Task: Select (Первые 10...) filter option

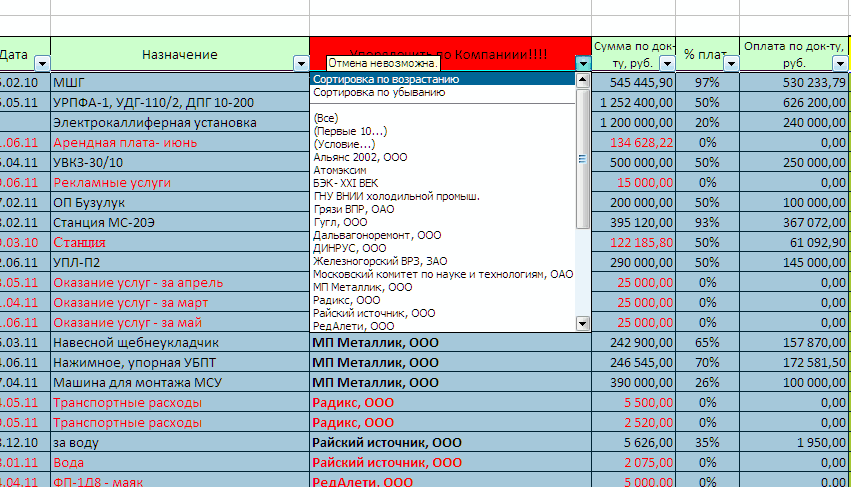Action: coord(443,131)
